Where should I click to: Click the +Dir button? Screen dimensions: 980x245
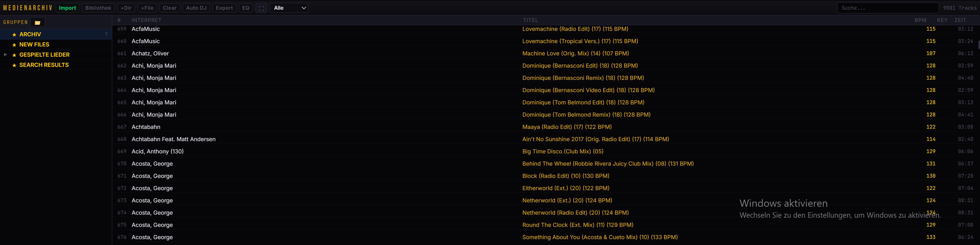(126, 8)
